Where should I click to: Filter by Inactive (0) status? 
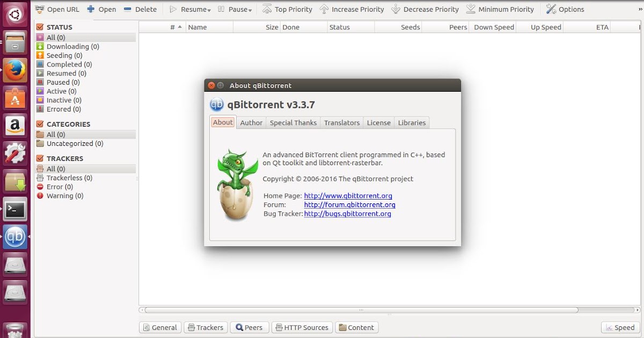point(85,100)
